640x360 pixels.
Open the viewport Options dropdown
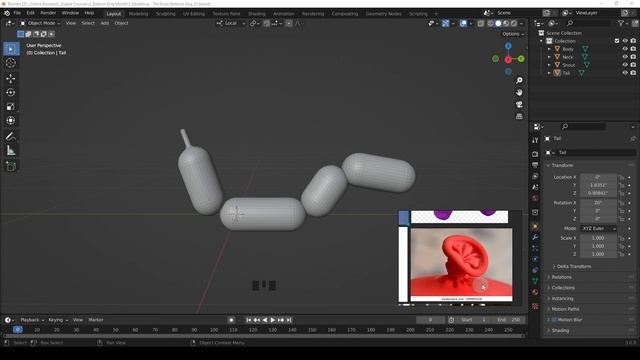[513, 34]
